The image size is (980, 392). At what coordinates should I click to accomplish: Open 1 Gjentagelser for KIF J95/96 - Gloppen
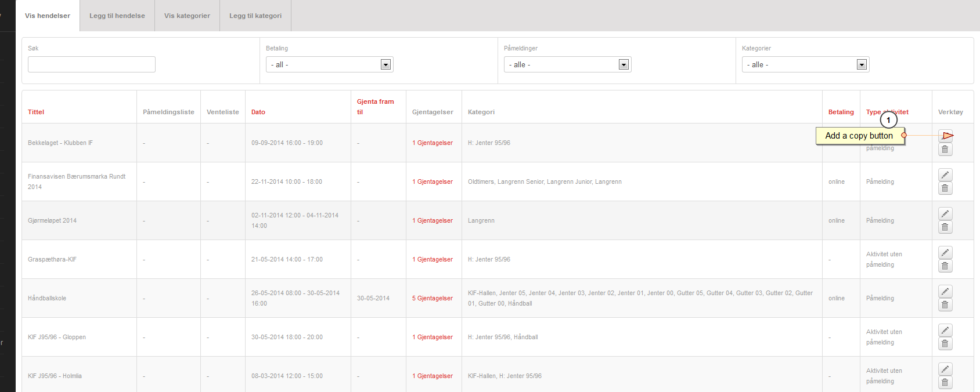(433, 337)
